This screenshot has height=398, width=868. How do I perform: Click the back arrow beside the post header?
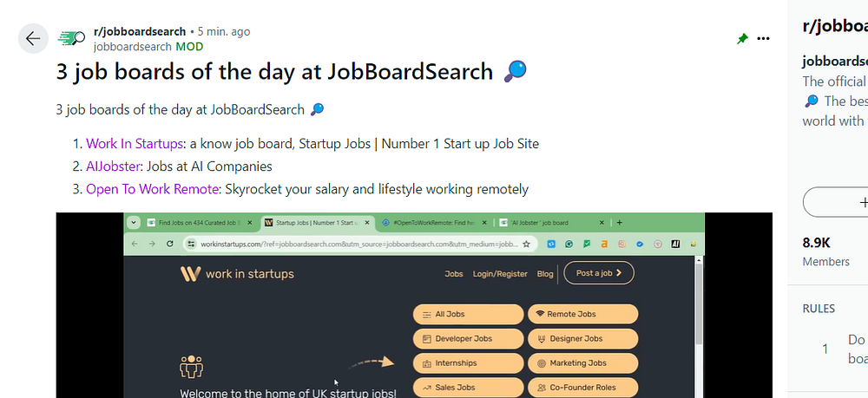point(33,39)
